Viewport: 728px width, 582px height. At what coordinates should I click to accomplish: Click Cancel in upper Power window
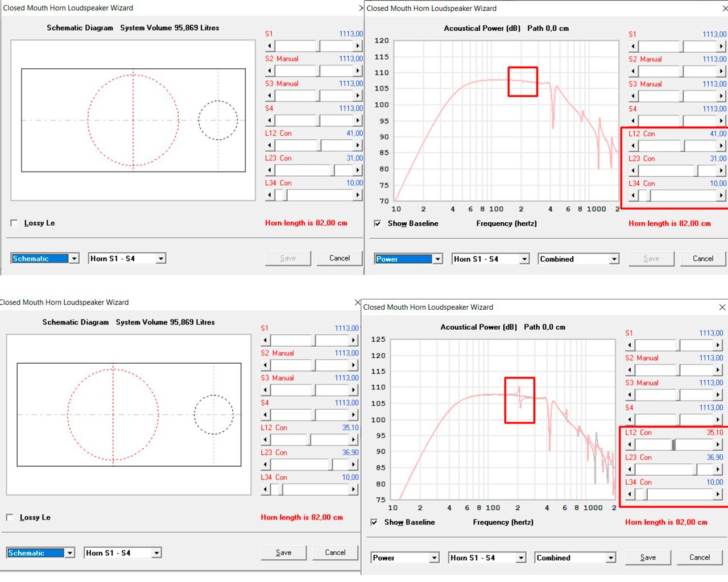pos(703,259)
